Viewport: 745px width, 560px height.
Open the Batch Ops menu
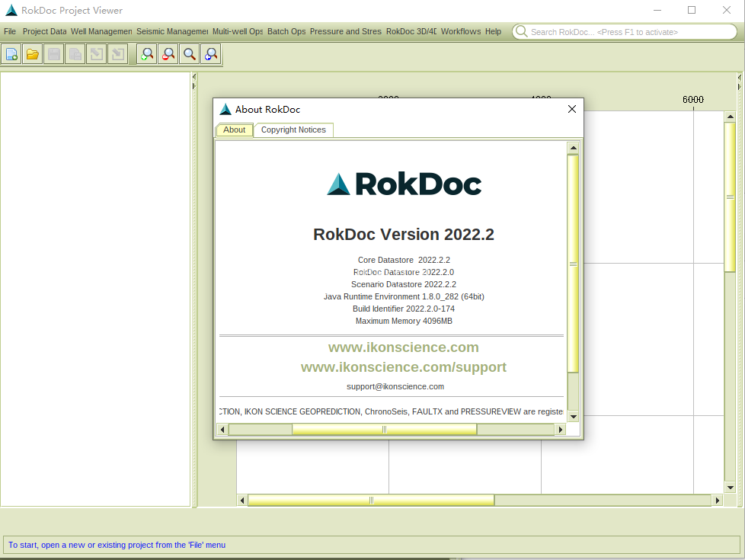pyautogui.click(x=286, y=31)
